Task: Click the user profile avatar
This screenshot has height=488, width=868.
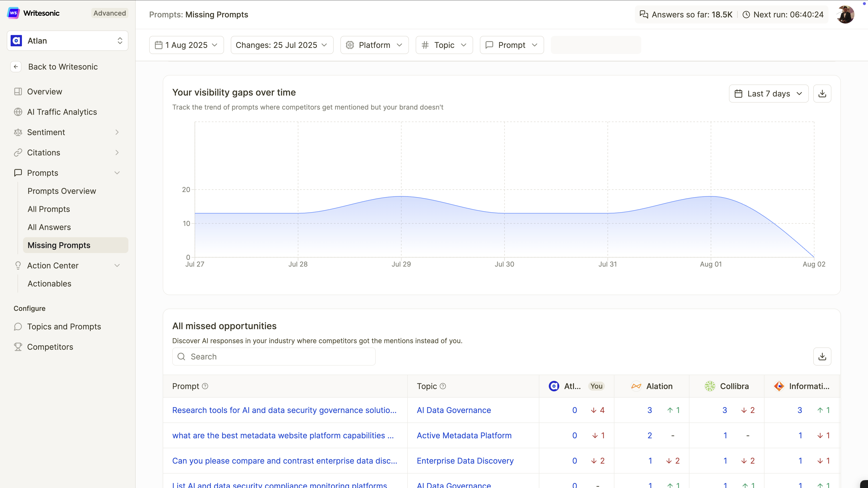Action: (x=845, y=14)
